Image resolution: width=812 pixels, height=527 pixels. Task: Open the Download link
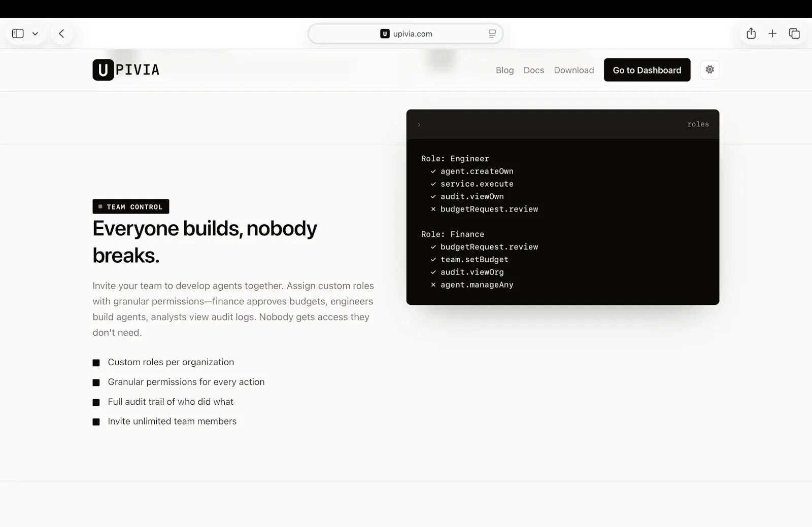point(573,70)
